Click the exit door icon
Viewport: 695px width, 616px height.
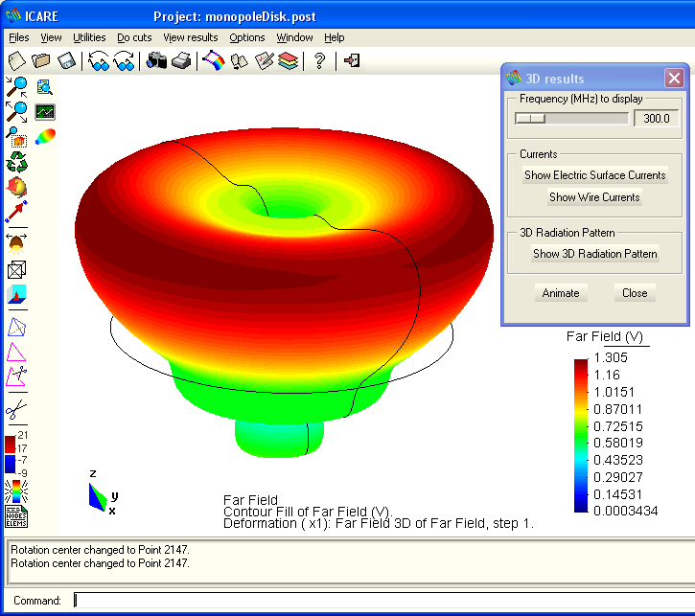click(352, 60)
